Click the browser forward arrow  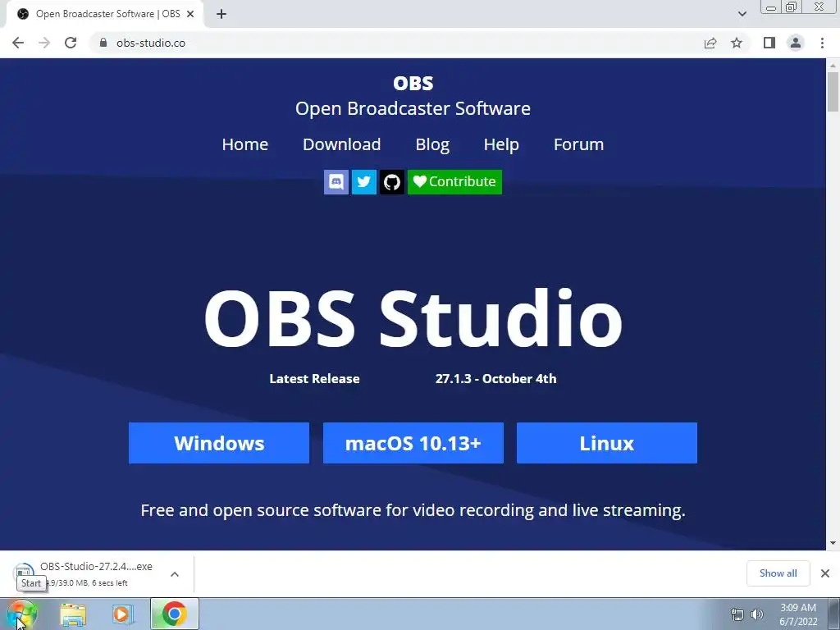coord(44,43)
